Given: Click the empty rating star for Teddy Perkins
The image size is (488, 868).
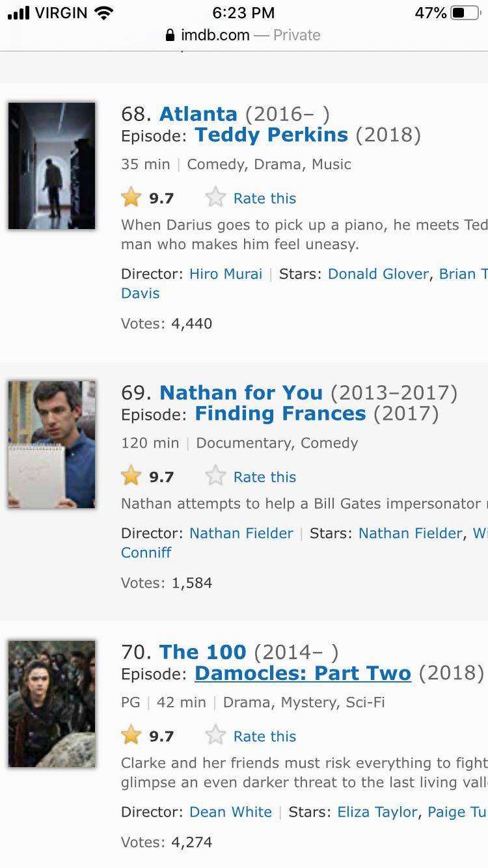Looking at the screenshot, I should [x=215, y=198].
